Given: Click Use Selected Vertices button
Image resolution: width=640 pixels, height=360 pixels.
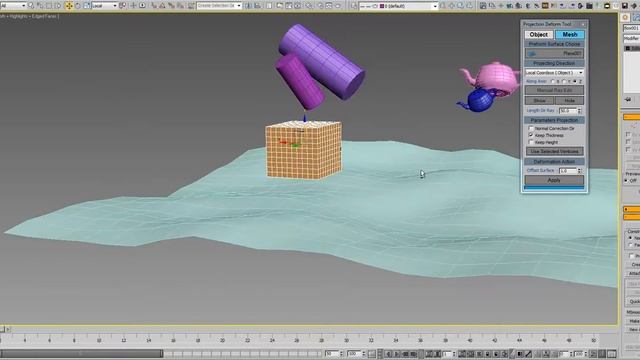Looking at the screenshot, I should click(x=554, y=151).
